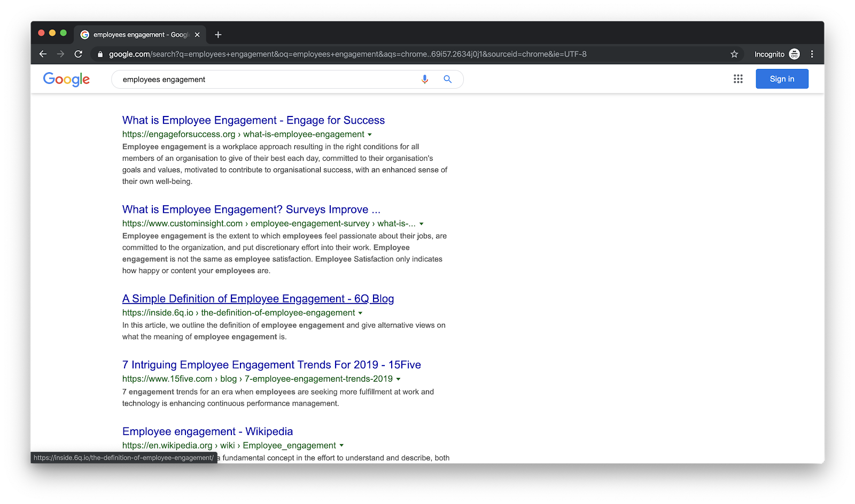Expand dropdown arrow beside inside.6q.io URL
855x504 pixels.
360,313
